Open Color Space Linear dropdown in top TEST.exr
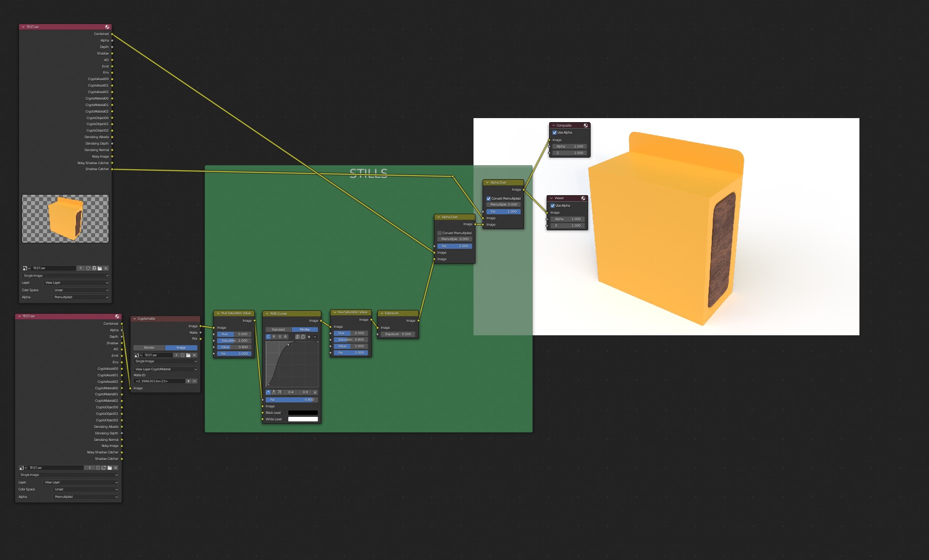 [81, 290]
